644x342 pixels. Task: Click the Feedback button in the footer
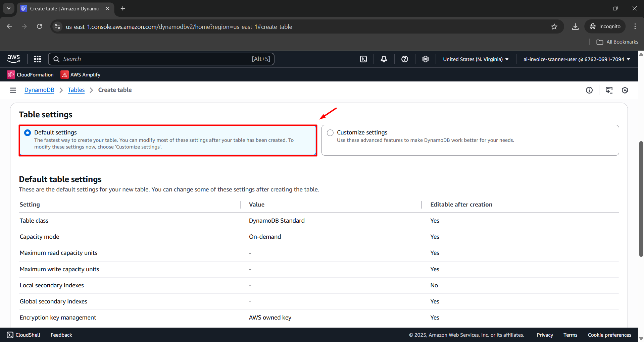click(x=61, y=335)
